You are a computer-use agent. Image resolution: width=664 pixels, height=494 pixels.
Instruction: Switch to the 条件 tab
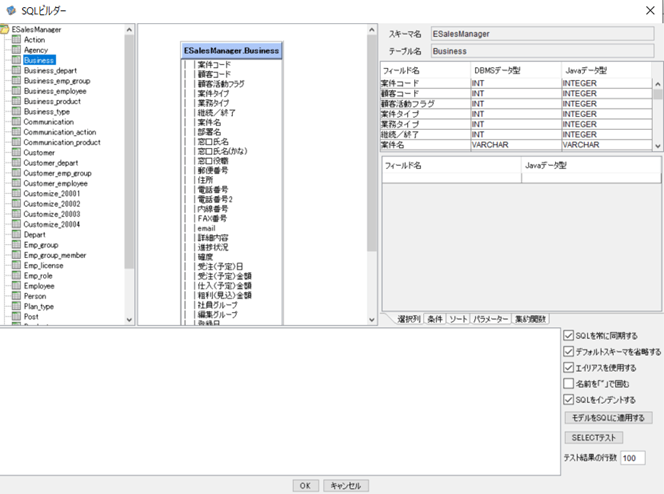(x=435, y=319)
